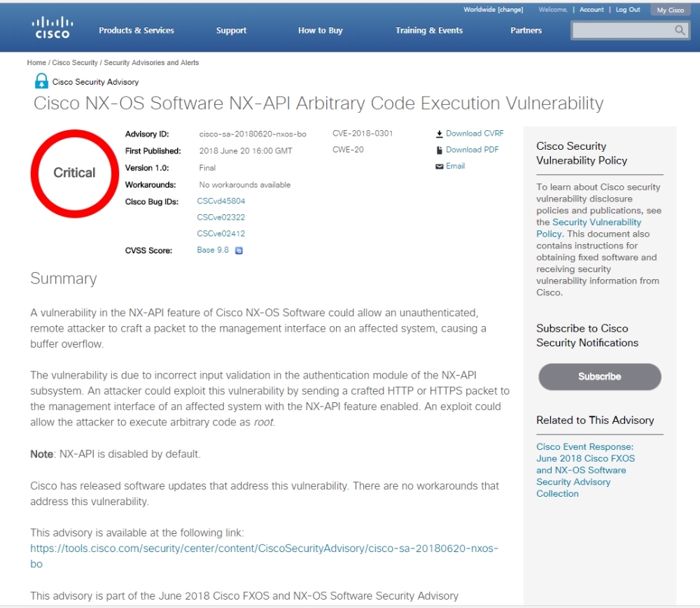Open the How to Buy menu
The width and height of the screenshot is (700, 608).
pyautogui.click(x=321, y=30)
